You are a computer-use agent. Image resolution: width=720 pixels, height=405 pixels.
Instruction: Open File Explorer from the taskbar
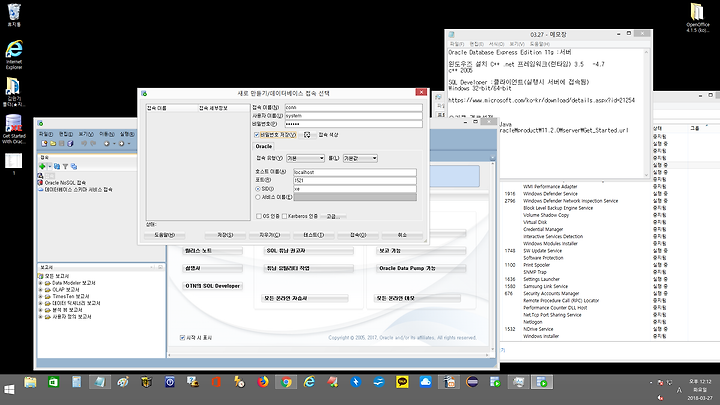point(30,382)
